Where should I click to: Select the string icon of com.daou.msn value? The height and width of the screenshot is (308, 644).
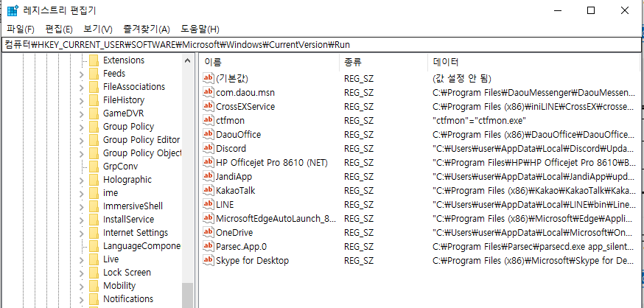click(x=209, y=92)
